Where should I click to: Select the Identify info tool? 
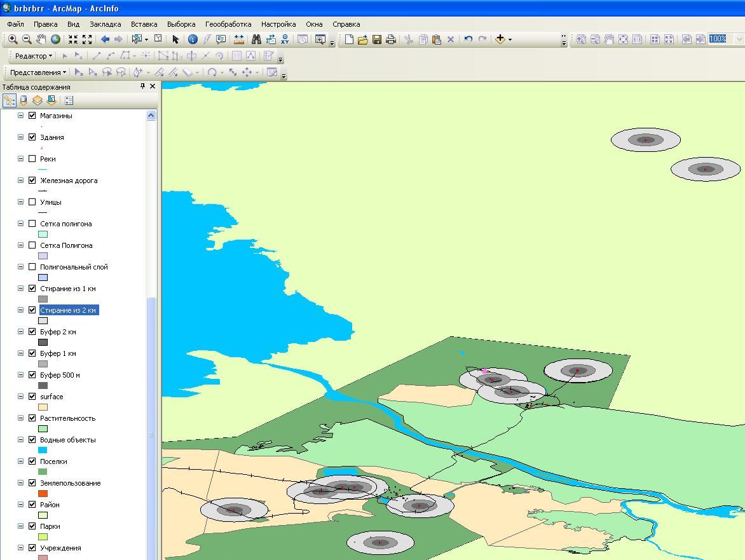coord(193,39)
